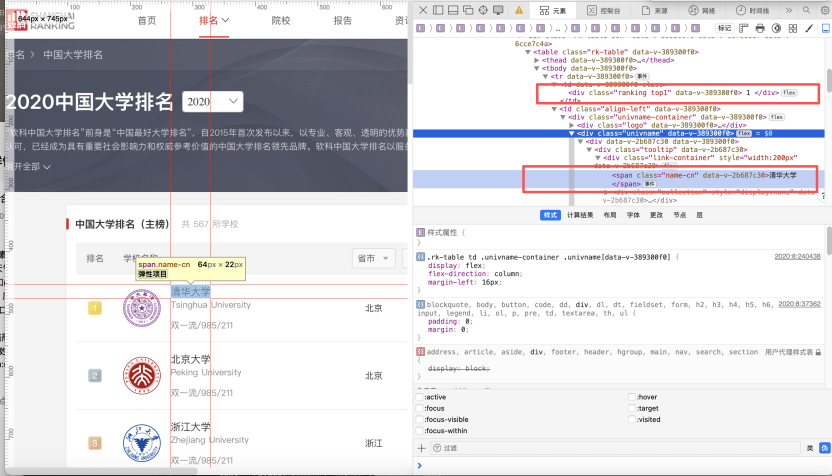Click 首页 in the site navigation

(147, 21)
